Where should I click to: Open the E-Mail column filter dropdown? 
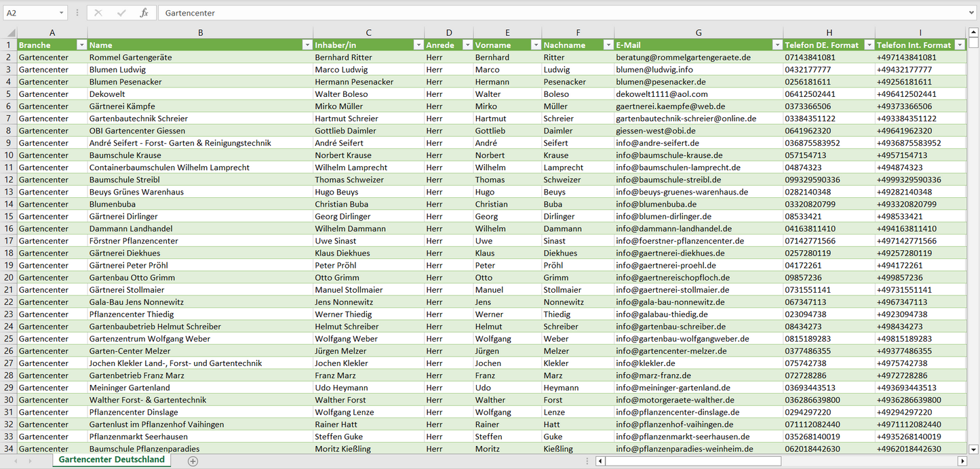point(777,45)
